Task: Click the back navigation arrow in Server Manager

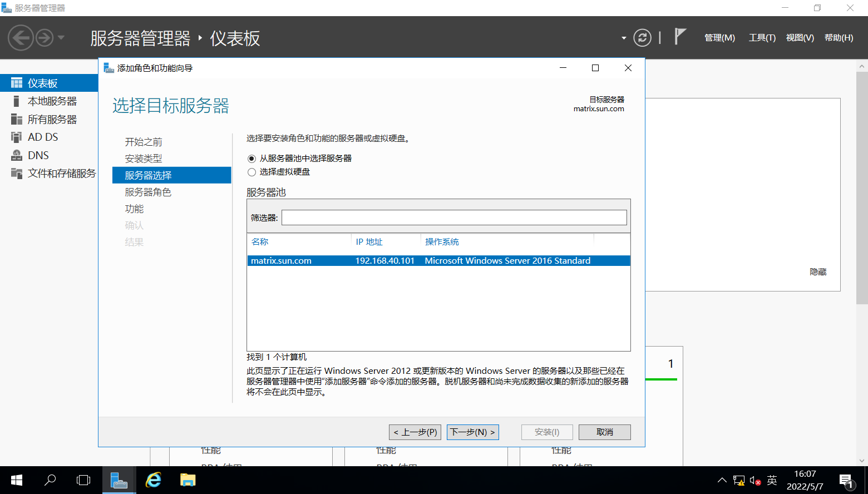Action: click(21, 38)
